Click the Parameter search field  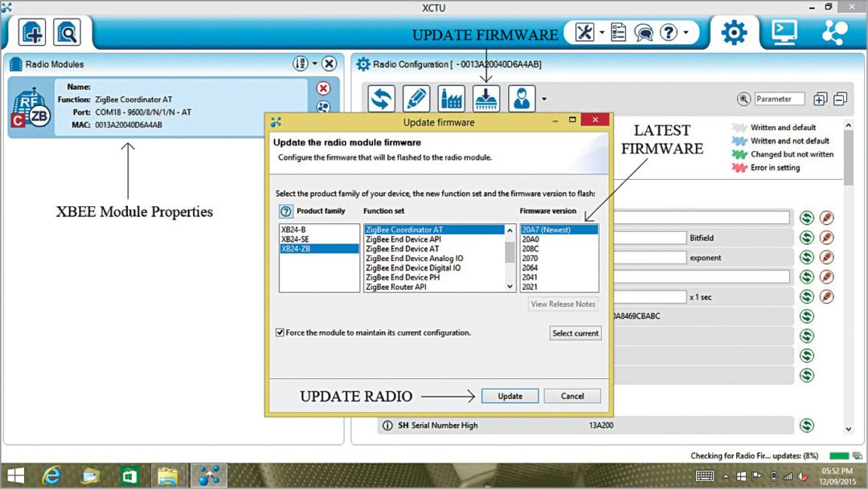point(779,99)
